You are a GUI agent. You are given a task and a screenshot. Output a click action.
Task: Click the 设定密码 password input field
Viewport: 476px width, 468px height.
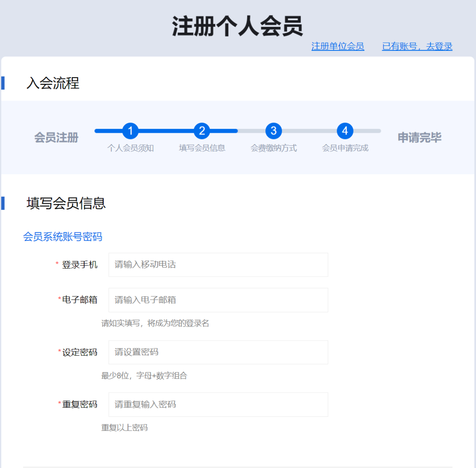click(218, 352)
